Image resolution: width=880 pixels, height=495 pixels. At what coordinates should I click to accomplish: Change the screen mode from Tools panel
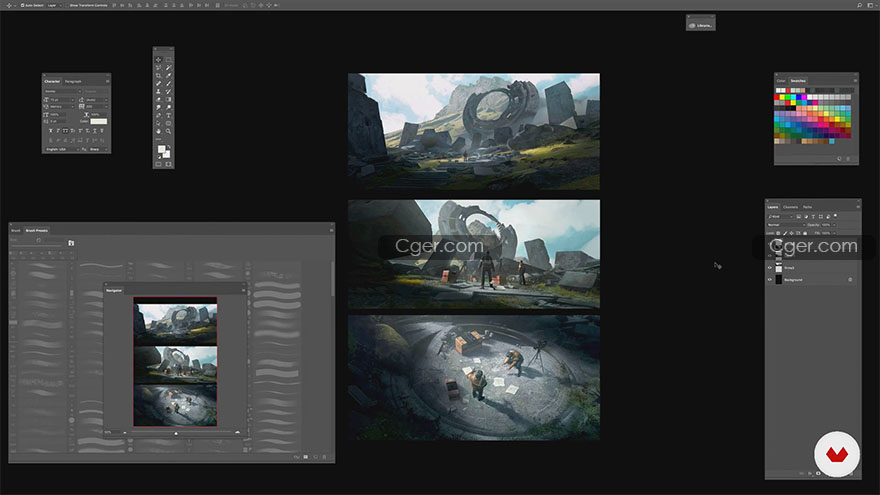tap(168, 164)
